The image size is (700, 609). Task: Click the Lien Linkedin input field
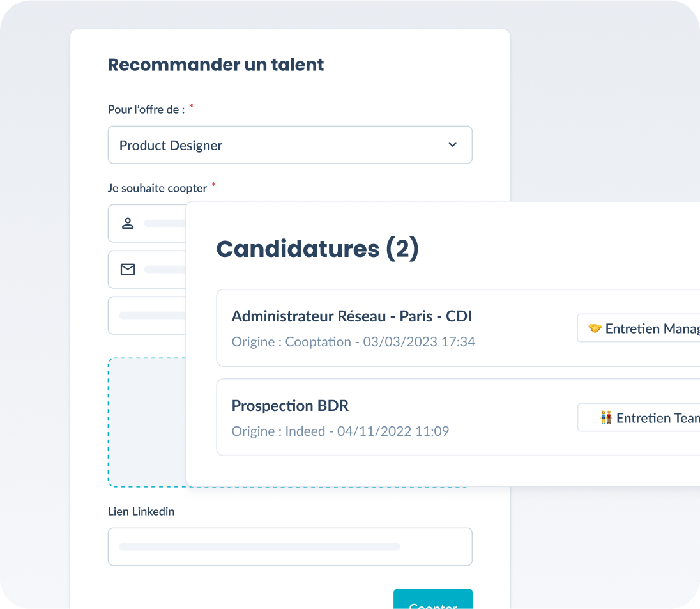[x=290, y=546]
